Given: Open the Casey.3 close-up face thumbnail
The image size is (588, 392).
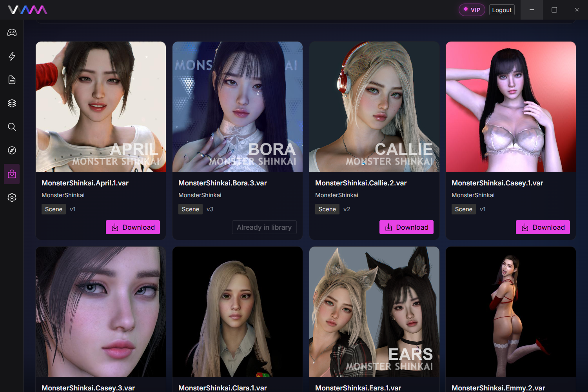Looking at the screenshot, I should point(101,312).
